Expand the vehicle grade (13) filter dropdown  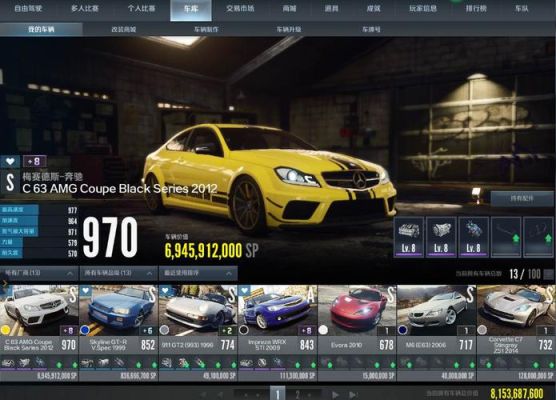click(x=119, y=273)
